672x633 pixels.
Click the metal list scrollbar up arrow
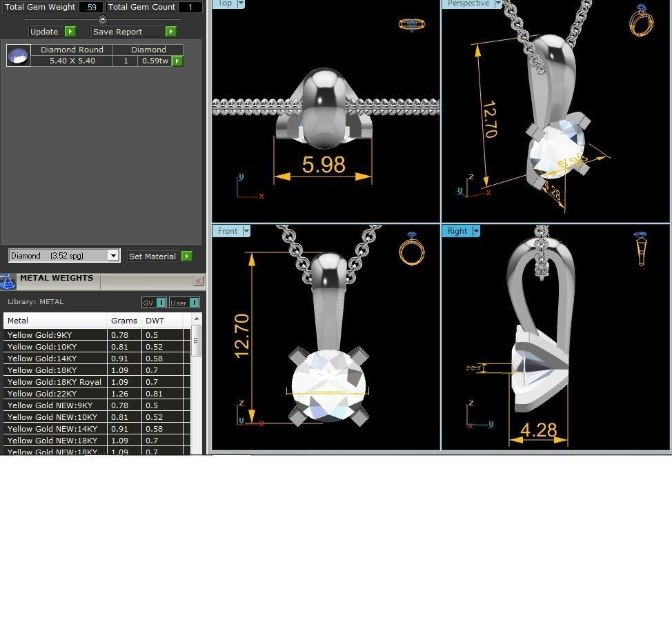point(196,319)
